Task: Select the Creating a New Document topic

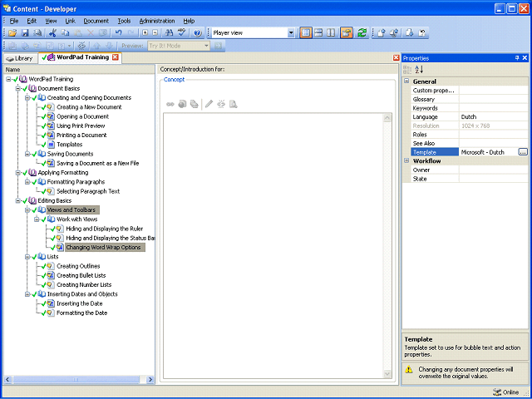Action: click(89, 107)
